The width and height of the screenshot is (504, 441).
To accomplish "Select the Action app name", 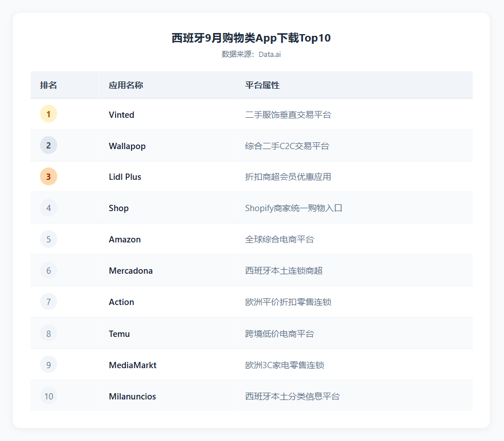I will point(121,302).
